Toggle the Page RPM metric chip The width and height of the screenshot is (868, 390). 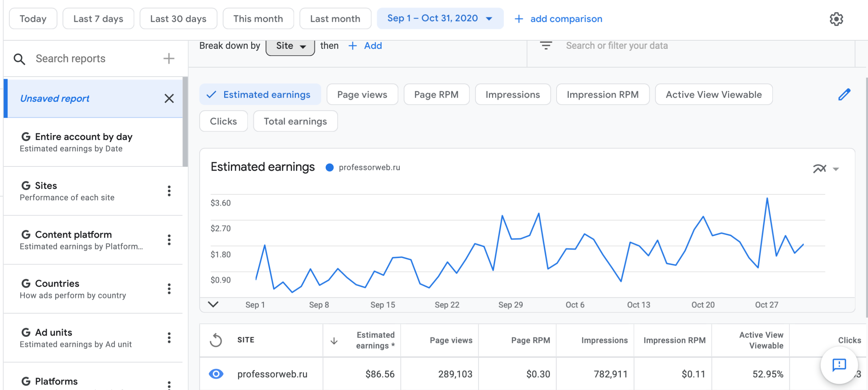click(x=436, y=94)
